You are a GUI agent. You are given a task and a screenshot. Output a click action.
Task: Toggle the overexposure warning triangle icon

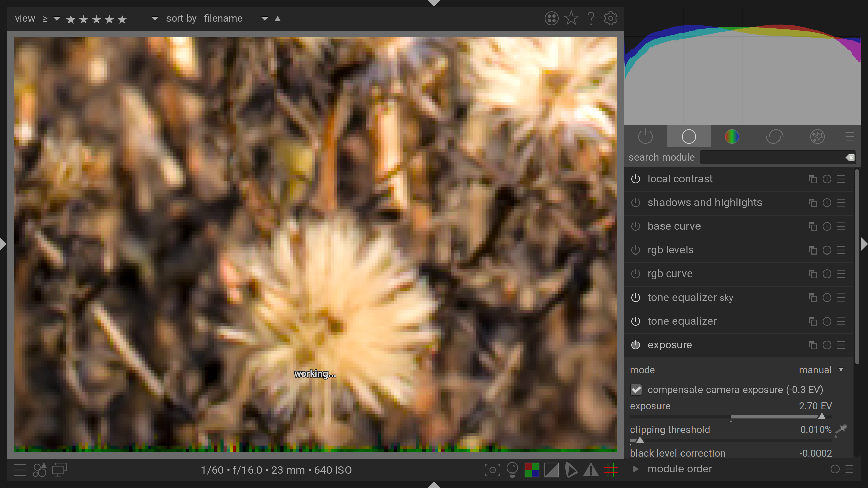[x=591, y=470]
